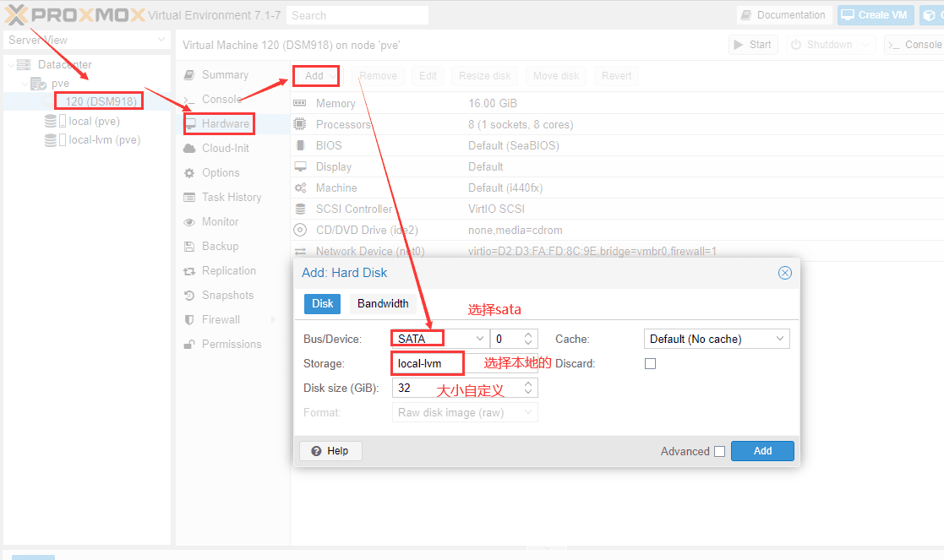Viewport: 944px width, 560px height.
Task: Click the Documentation button
Action: coord(784,15)
